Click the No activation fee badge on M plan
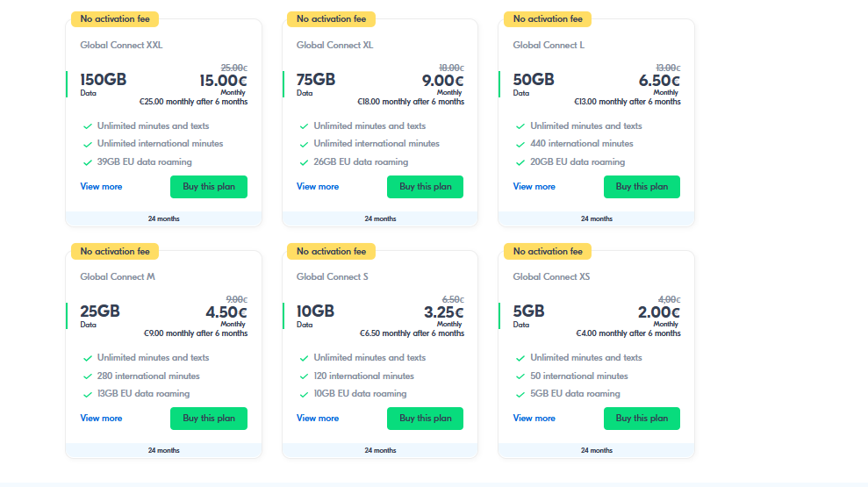Screen dimensions: 868x487 click(x=115, y=251)
